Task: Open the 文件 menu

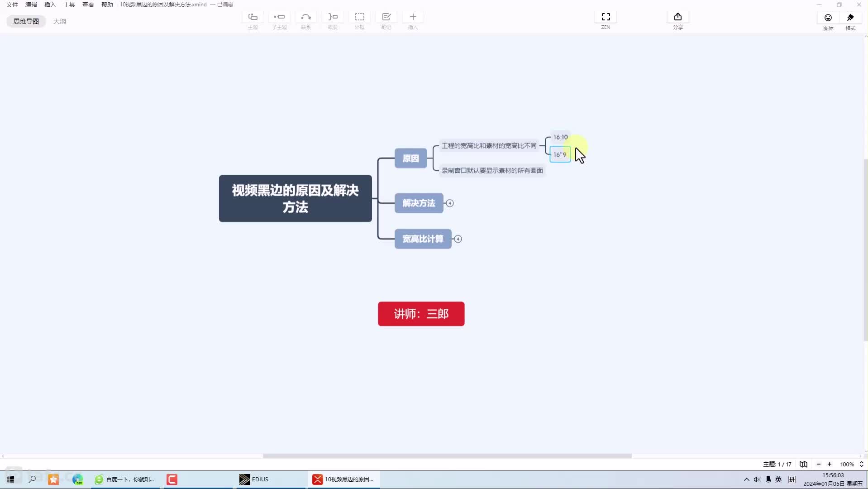Action: (x=12, y=5)
